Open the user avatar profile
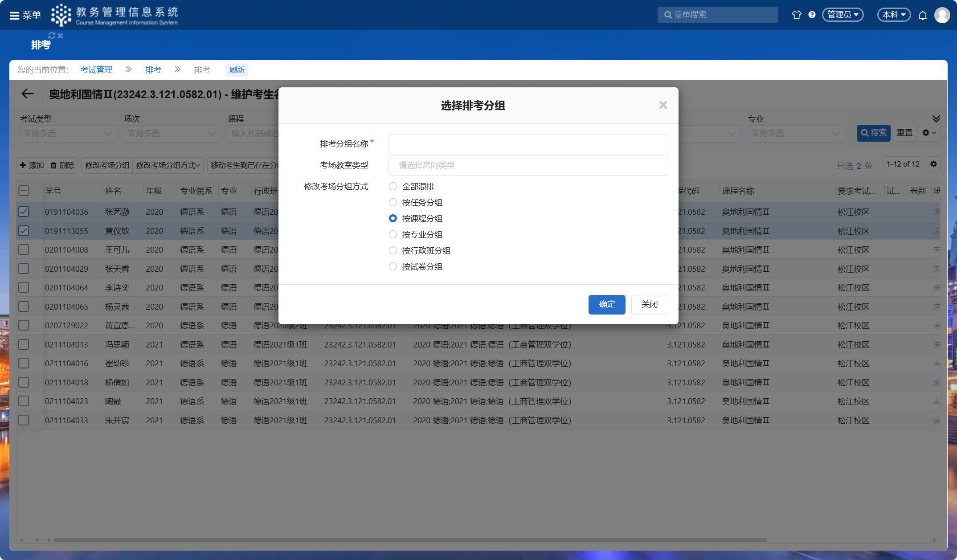 [x=942, y=15]
